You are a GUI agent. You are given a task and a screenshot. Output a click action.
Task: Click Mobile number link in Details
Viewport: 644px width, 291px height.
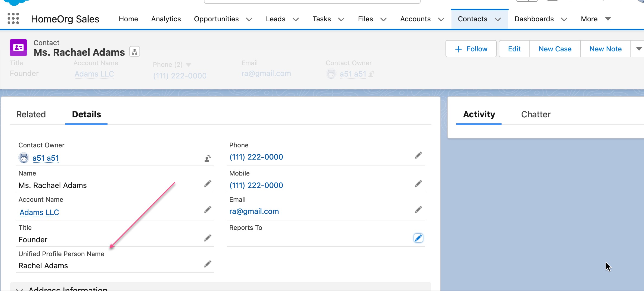pyautogui.click(x=256, y=185)
